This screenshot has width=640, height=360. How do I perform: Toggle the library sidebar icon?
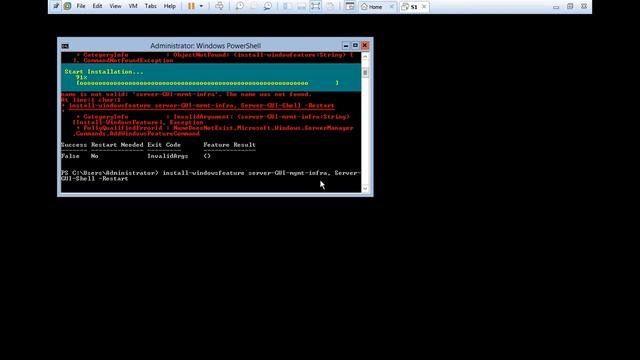(287, 6)
